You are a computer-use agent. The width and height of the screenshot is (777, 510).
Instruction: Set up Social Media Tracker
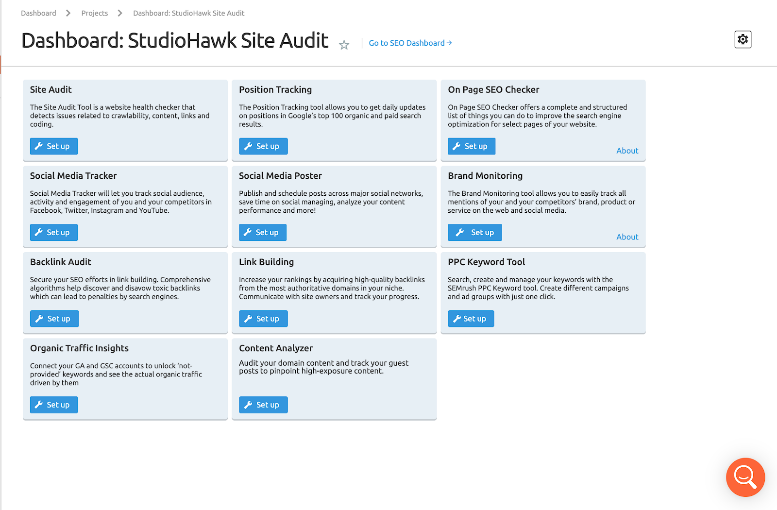point(54,232)
